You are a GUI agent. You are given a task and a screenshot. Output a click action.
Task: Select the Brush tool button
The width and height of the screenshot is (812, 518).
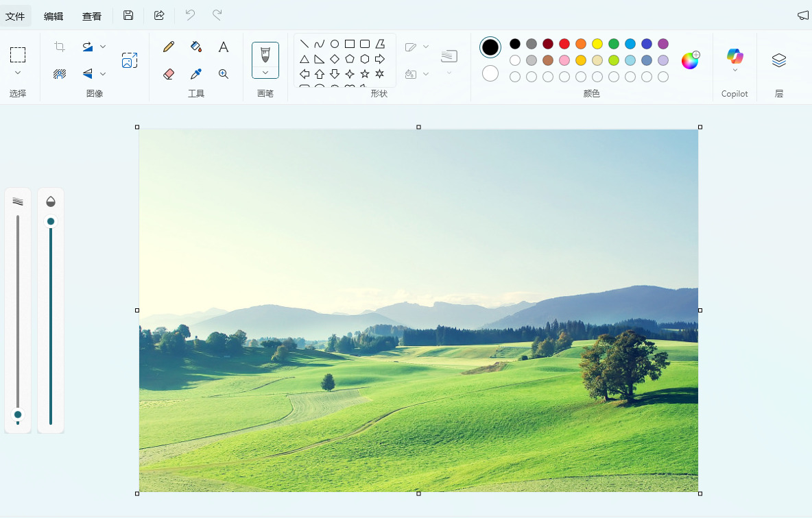(x=265, y=55)
